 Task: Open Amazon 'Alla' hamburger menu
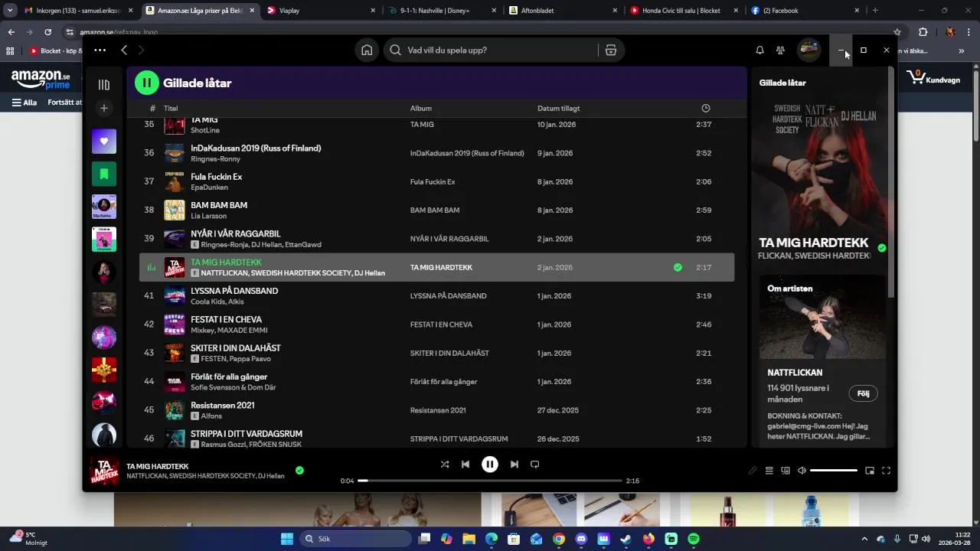(x=24, y=103)
